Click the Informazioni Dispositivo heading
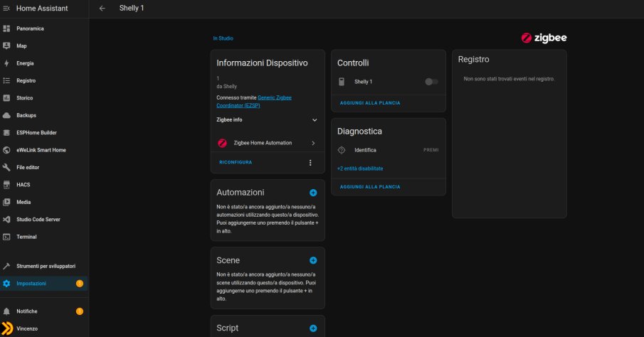 tap(262, 63)
